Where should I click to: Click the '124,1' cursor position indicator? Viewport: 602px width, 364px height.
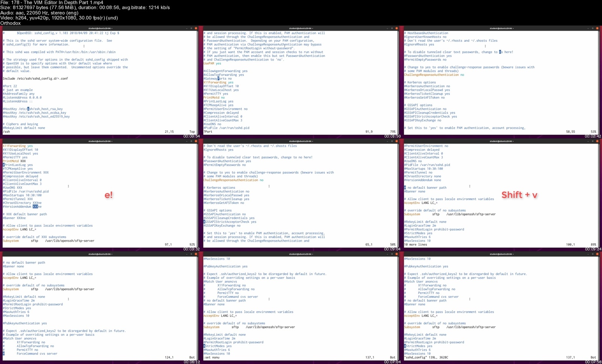(169, 357)
